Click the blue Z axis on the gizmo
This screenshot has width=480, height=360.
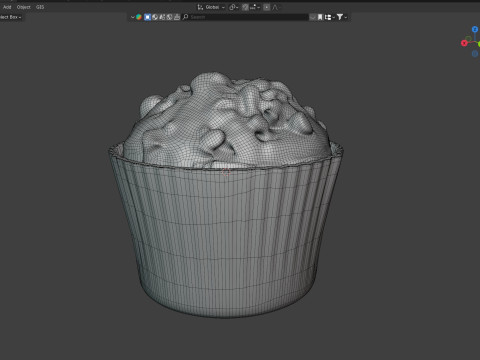(475, 30)
